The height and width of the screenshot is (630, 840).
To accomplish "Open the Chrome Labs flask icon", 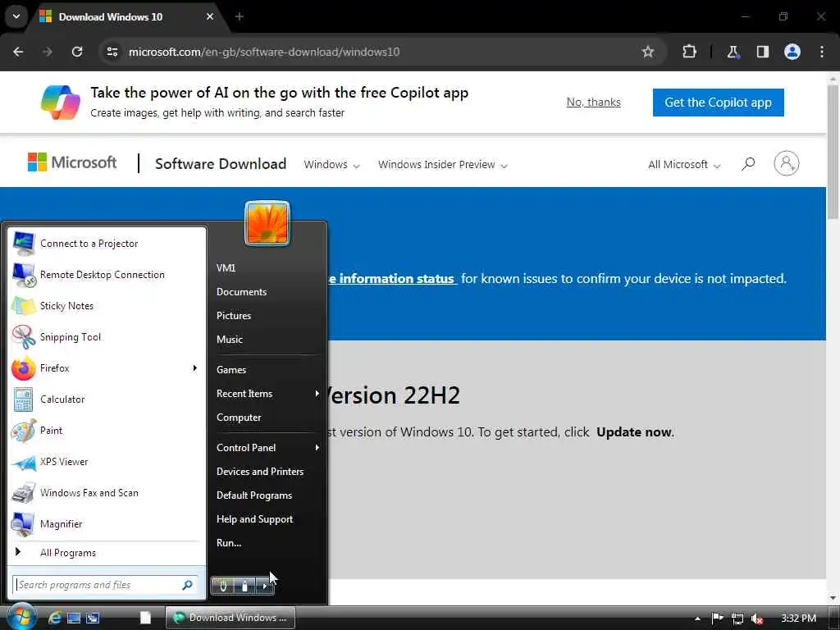I will [733, 52].
